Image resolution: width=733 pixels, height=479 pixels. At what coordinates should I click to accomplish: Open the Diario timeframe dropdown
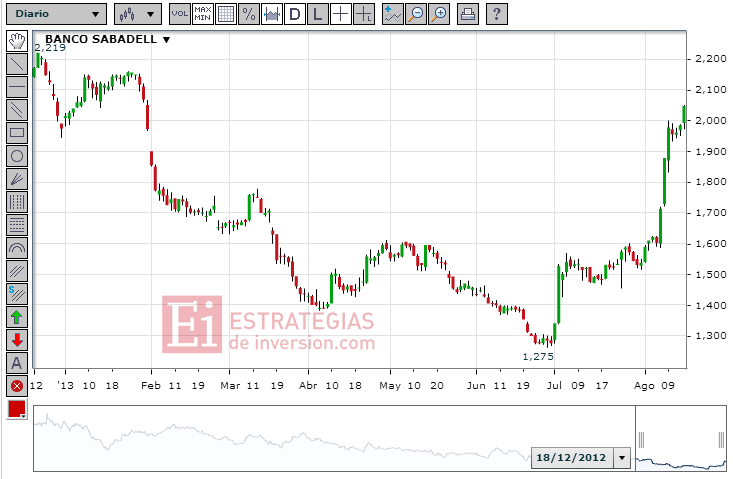click(x=57, y=14)
